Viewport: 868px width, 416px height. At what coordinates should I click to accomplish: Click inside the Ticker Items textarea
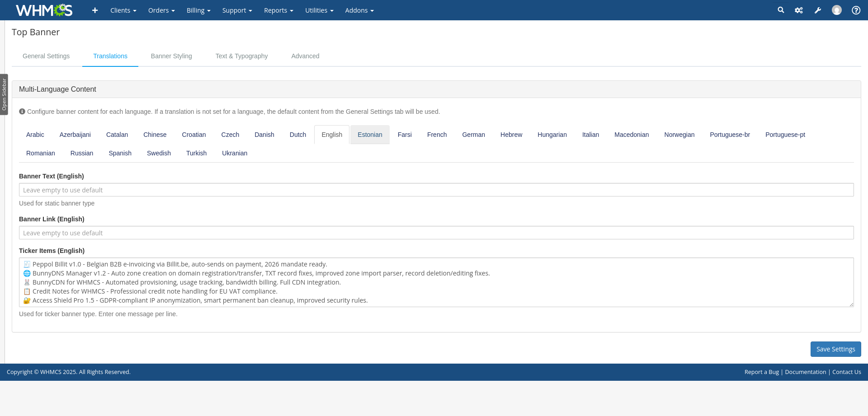pyautogui.click(x=436, y=282)
